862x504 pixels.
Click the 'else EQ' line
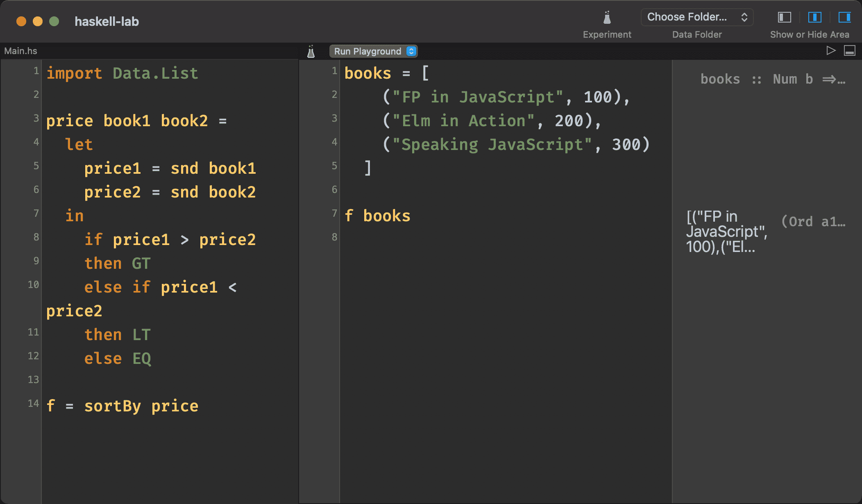(118, 359)
